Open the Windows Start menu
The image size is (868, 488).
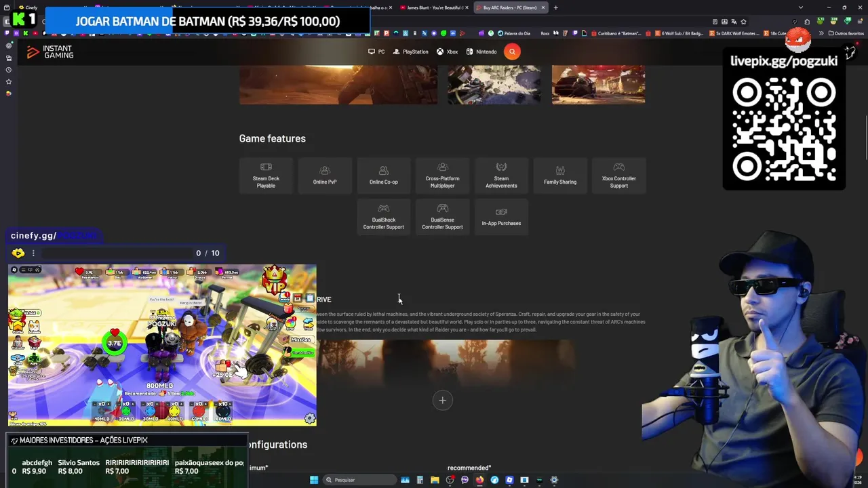coord(314,480)
